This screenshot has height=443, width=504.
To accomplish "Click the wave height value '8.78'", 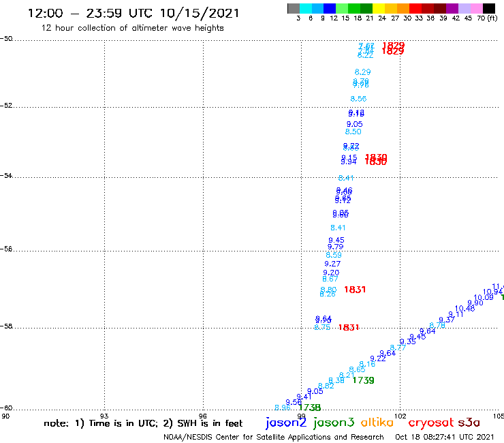I will pos(437,325).
